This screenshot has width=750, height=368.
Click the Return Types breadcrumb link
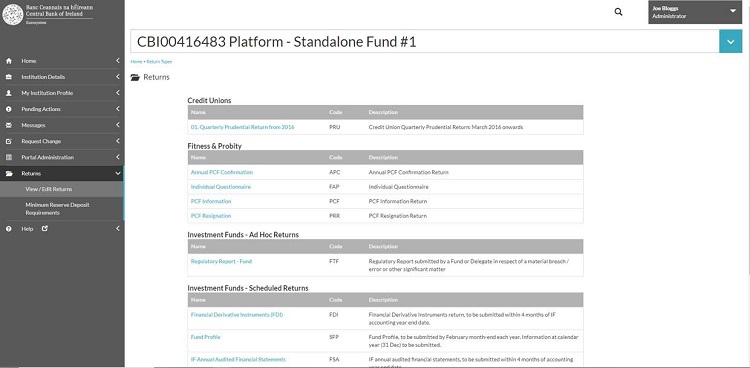159,62
